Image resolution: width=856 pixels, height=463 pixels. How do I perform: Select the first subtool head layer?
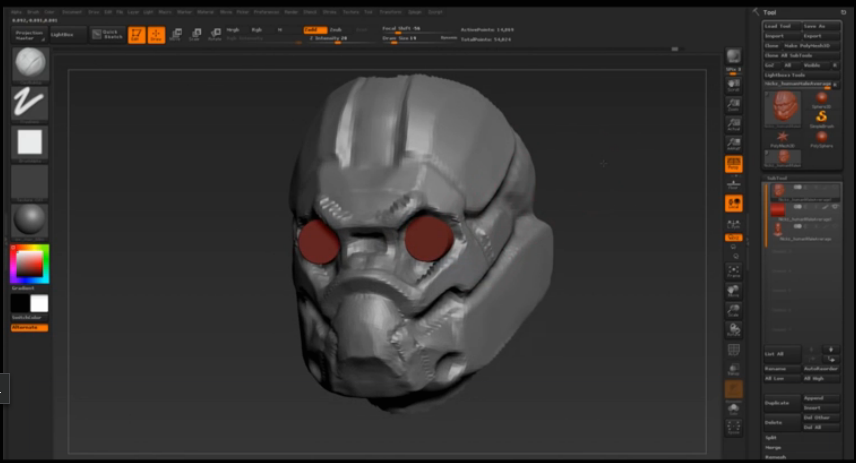tap(802, 191)
